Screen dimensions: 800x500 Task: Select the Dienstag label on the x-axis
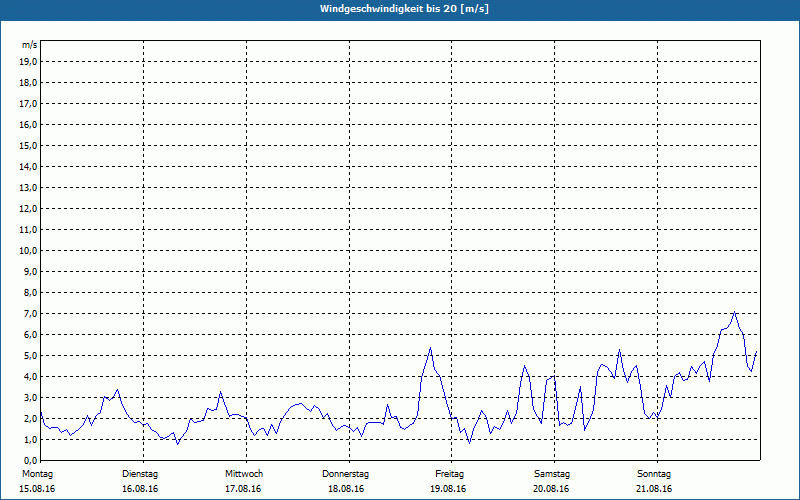[140, 473]
